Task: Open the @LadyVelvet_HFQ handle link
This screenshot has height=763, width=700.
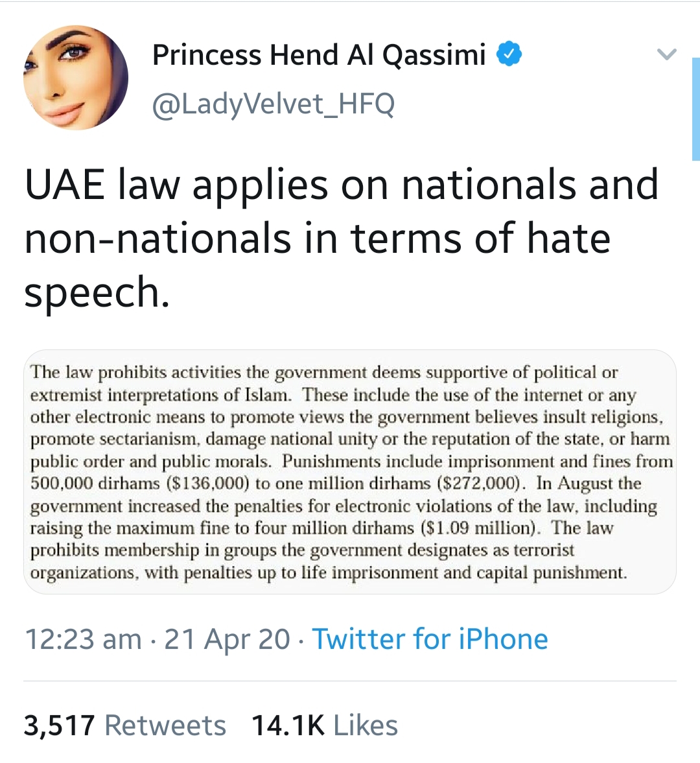Action: point(274,103)
